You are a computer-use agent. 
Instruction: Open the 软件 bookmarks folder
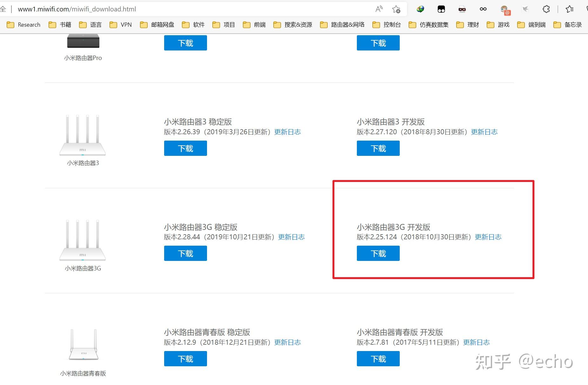(193, 25)
